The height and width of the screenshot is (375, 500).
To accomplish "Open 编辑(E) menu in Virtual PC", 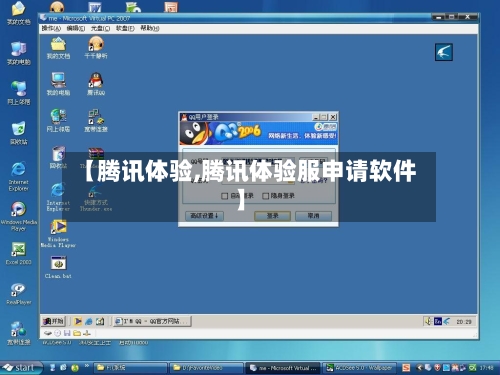I will (x=76, y=28).
